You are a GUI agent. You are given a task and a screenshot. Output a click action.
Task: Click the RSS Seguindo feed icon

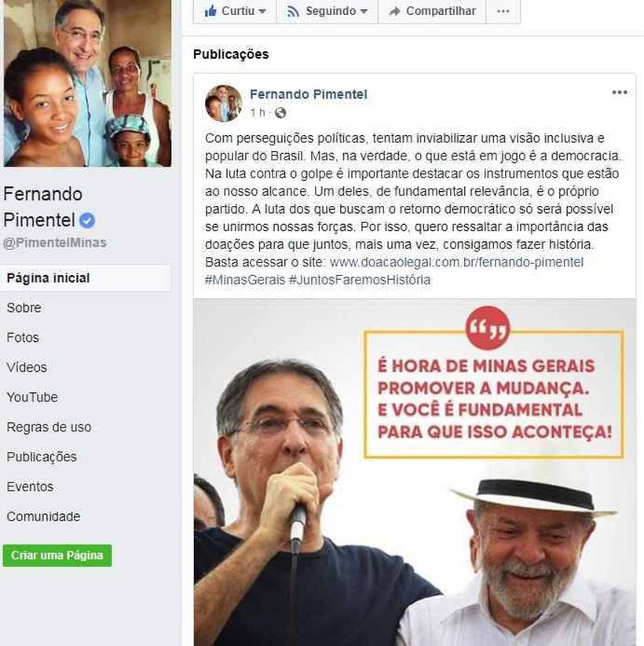pyautogui.click(x=293, y=11)
